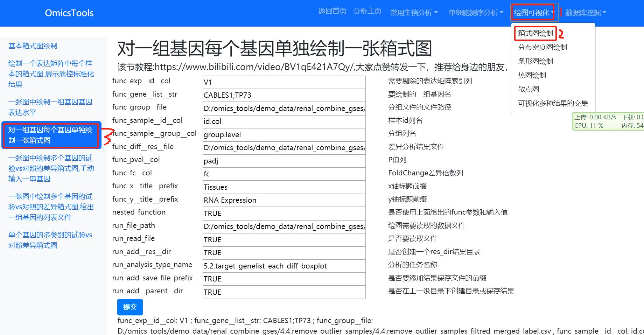Click the nested_function TRUE field

pos(284,214)
